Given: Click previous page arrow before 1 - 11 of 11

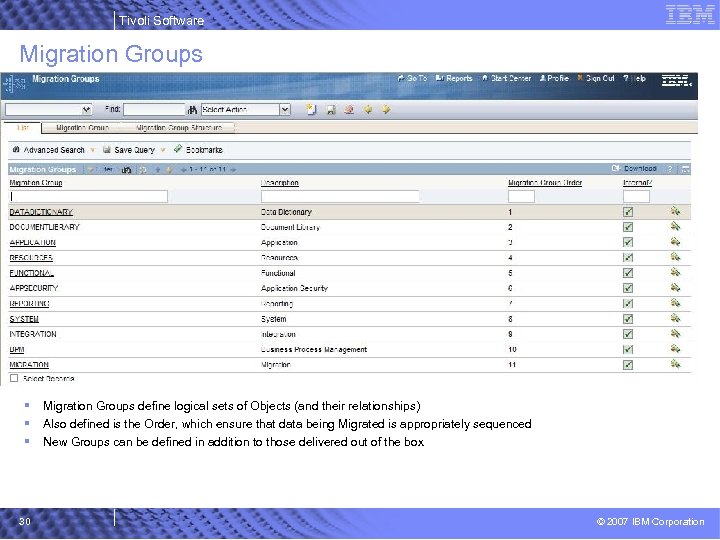Looking at the screenshot, I should (x=184, y=170).
